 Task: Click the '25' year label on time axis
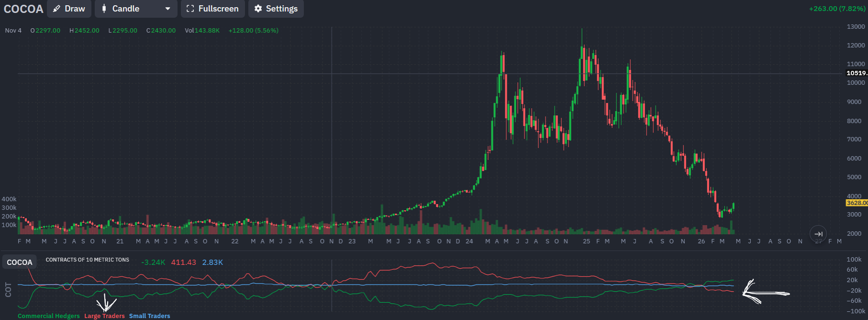pyautogui.click(x=586, y=241)
